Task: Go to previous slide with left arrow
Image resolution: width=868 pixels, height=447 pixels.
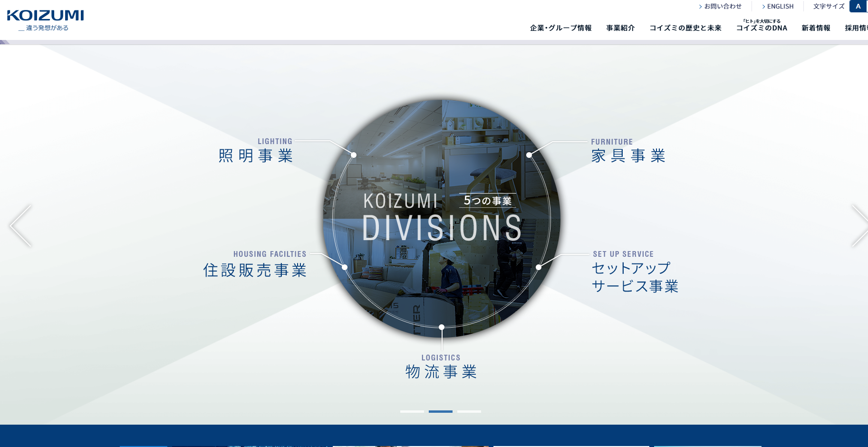Action: coord(20,226)
